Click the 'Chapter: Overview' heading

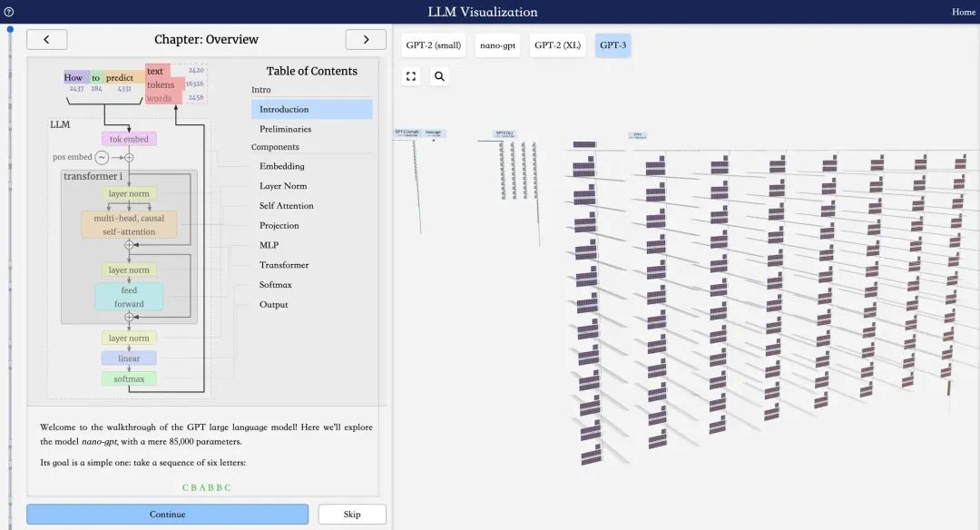[206, 39]
